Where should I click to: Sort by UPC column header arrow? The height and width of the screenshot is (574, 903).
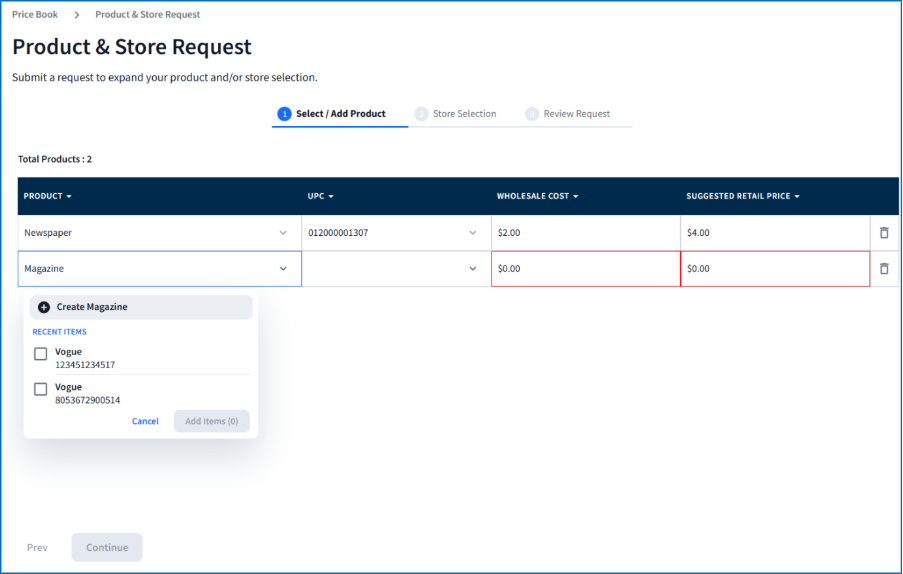(x=331, y=197)
